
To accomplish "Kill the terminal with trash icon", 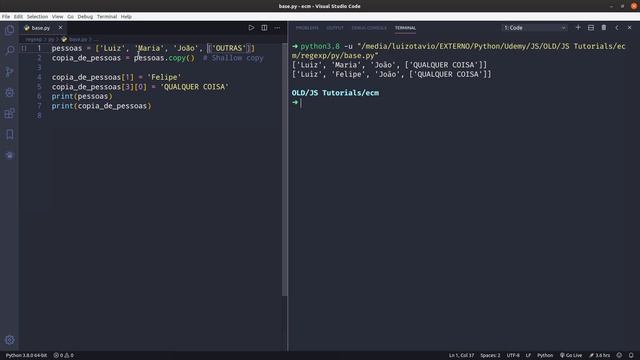I will tap(604, 28).
